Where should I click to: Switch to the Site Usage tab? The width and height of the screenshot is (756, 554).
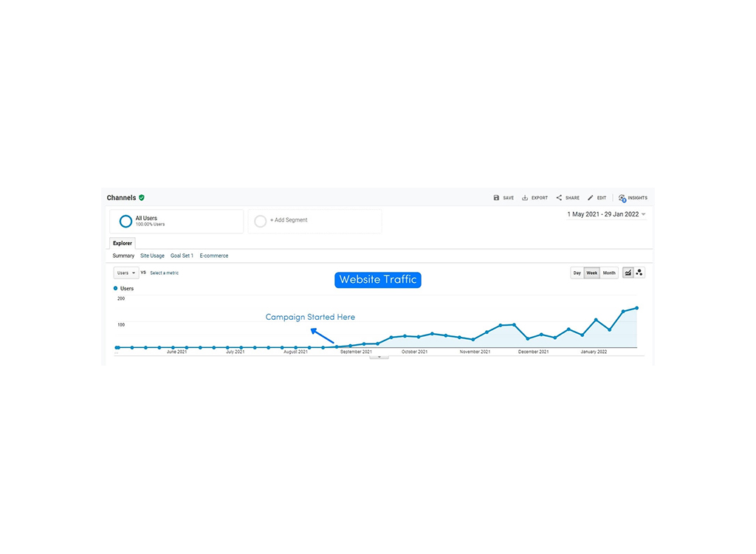click(x=152, y=255)
